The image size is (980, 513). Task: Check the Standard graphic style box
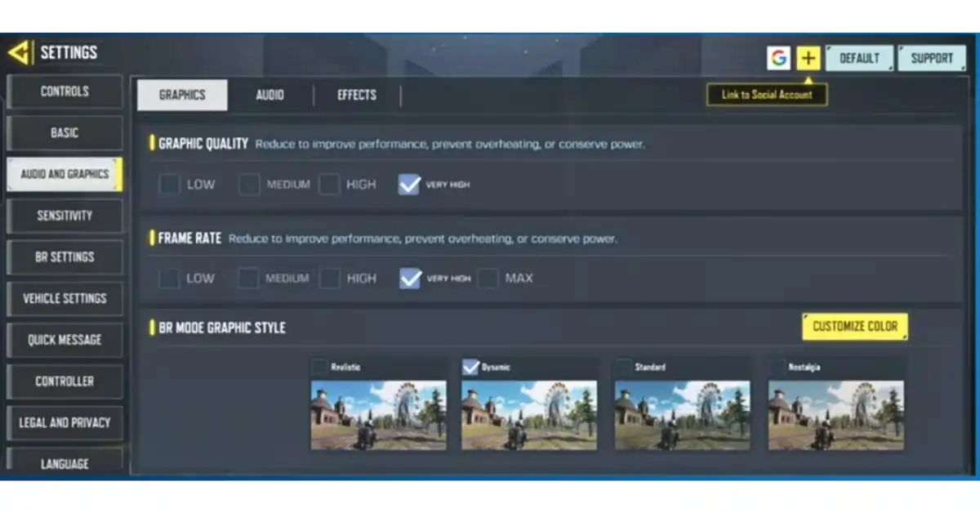[624, 368]
